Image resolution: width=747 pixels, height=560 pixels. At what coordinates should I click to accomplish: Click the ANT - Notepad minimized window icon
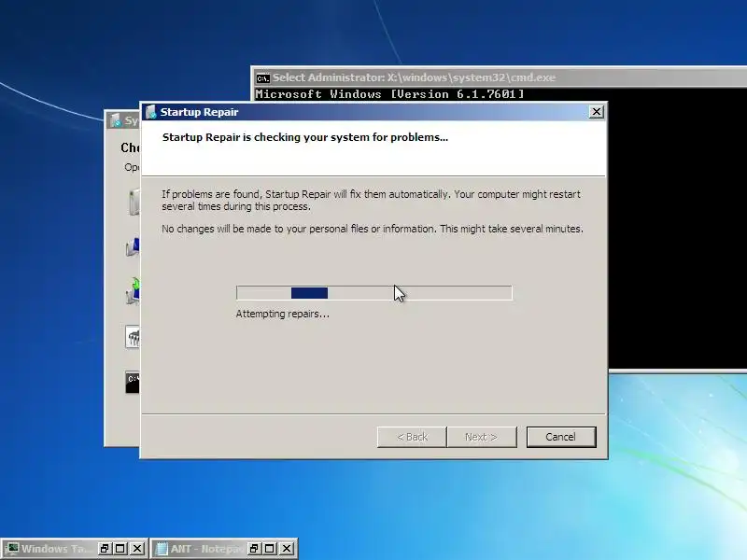coord(162,549)
